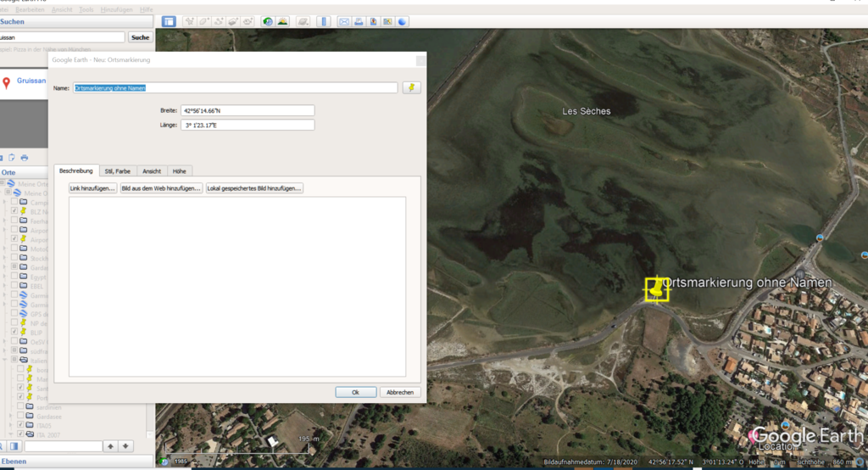Image resolution: width=868 pixels, height=470 pixels.
Task: Select the print toolbar icon
Action: (359, 21)
